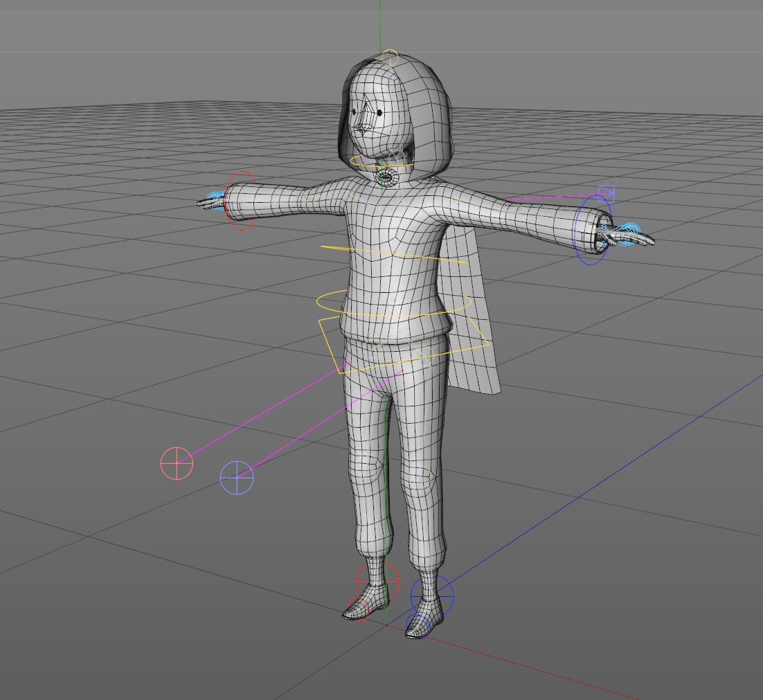This screenshot has width=763, height=700.
Task: Select the red wrist ring controller
Action: (242, 200)
